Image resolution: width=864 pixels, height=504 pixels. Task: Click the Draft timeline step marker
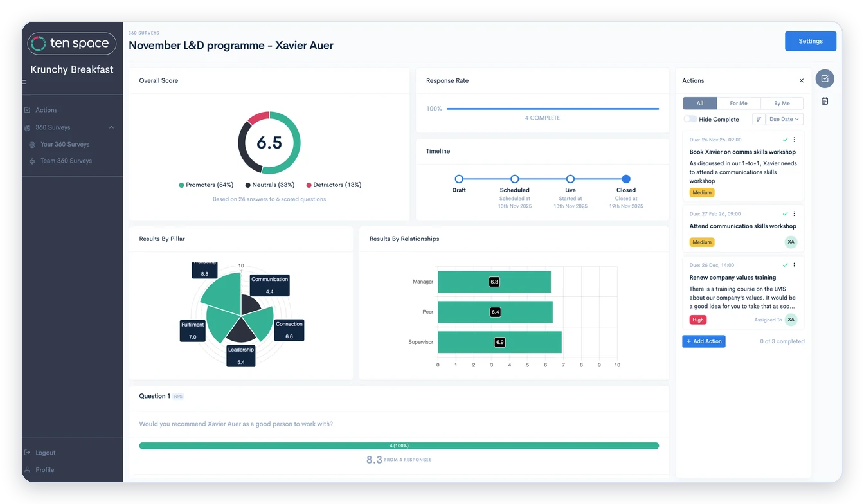[x=459, y=179]
